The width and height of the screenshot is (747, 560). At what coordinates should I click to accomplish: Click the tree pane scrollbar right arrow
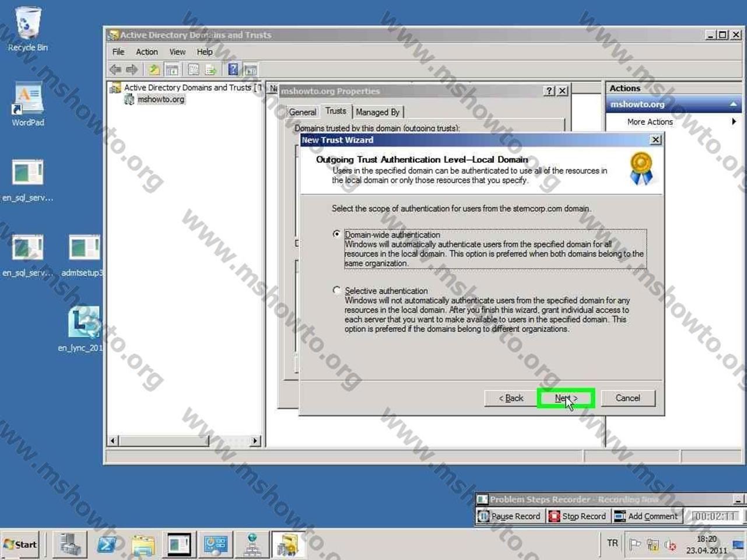(x=255, y=441)
